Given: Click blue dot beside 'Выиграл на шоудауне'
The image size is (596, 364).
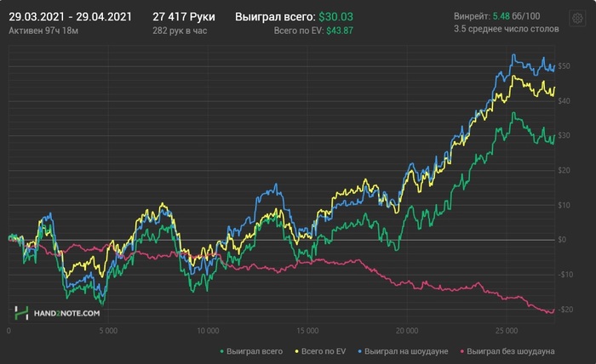Looking at the screenshot, I should click(360, 350).
